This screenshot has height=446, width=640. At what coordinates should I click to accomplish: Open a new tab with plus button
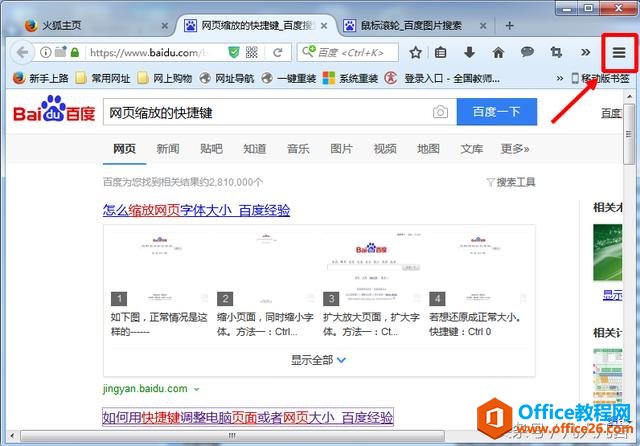pos(509,26)
